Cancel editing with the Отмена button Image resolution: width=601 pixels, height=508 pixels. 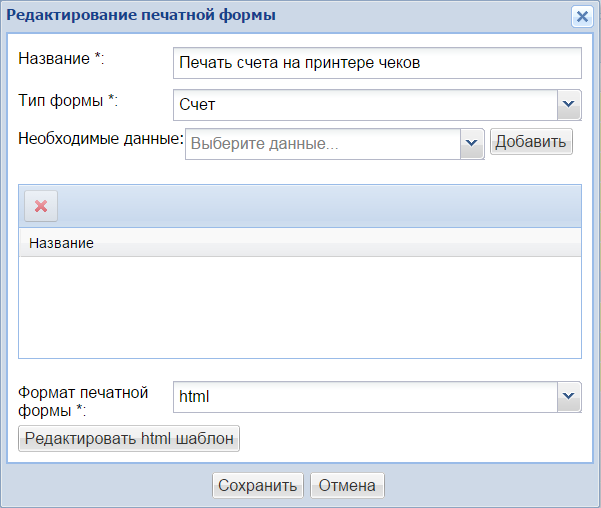coord(347,486)
